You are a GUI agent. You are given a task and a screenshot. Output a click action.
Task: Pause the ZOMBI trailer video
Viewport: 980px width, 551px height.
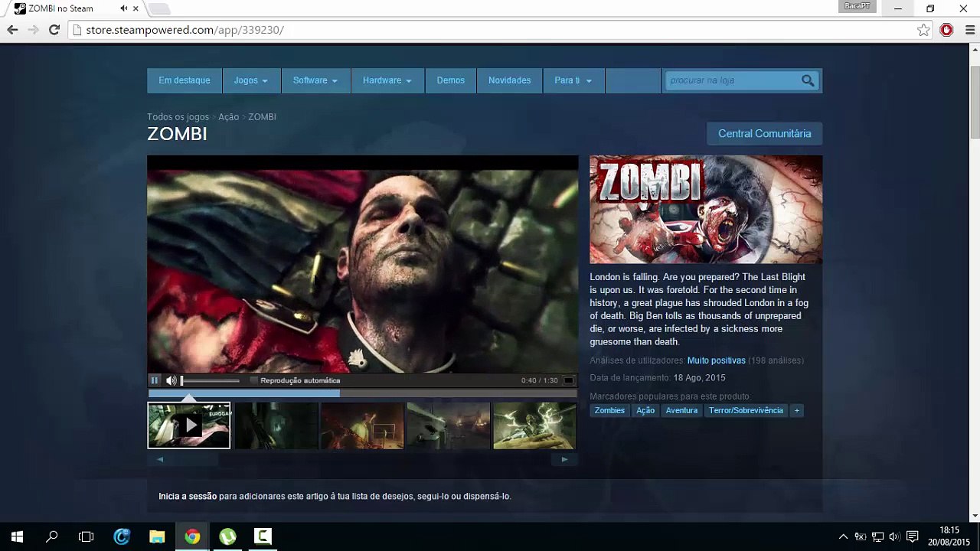tap(155, 380)
